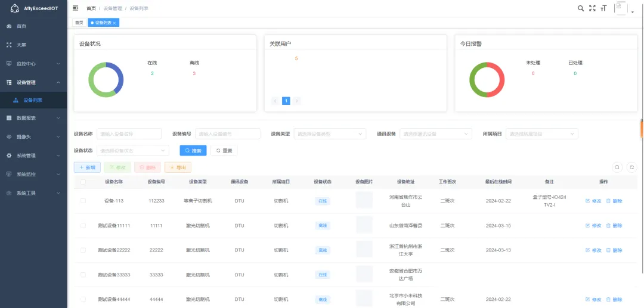Open the 设备类型 dropdown

coord(330,133)
